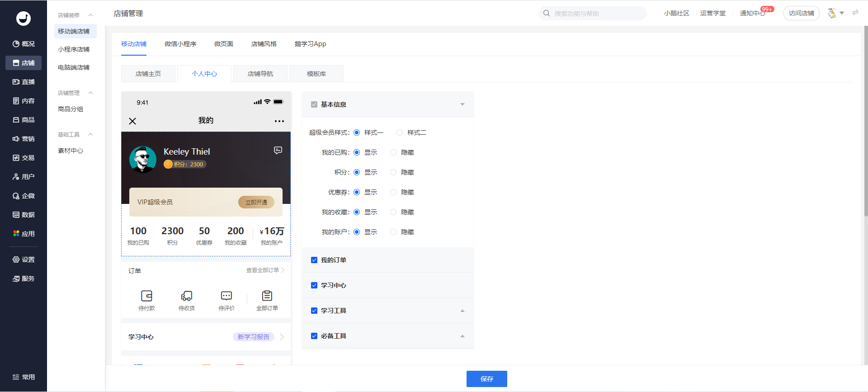This screenshot has width=868, height=392.
Task: Open the 店铺导航 tab
Action: 260,74
